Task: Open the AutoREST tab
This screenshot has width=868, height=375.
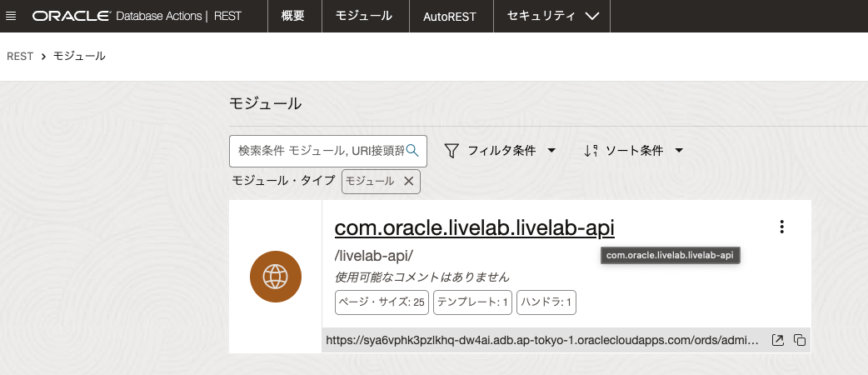Action: [450, 17]
